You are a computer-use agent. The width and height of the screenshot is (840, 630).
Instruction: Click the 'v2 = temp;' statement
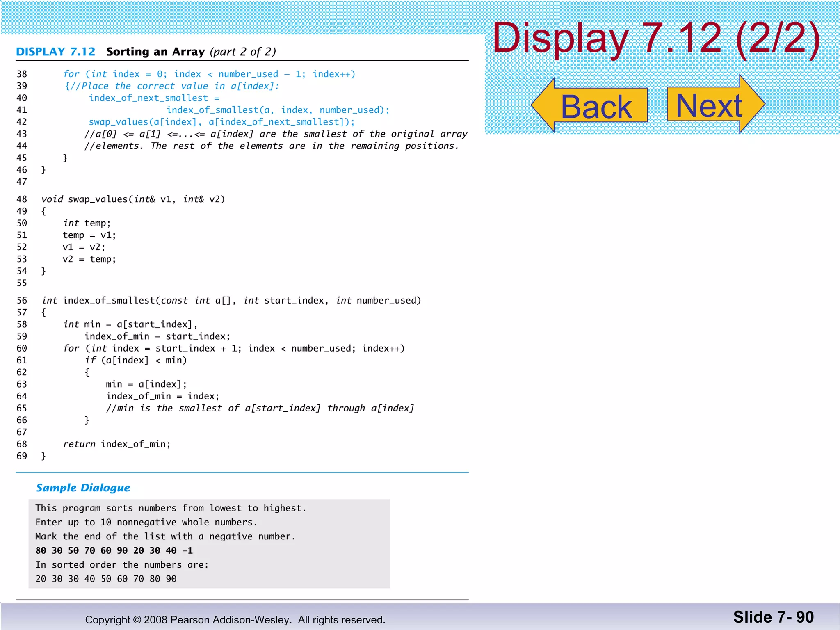click(89, 259)
